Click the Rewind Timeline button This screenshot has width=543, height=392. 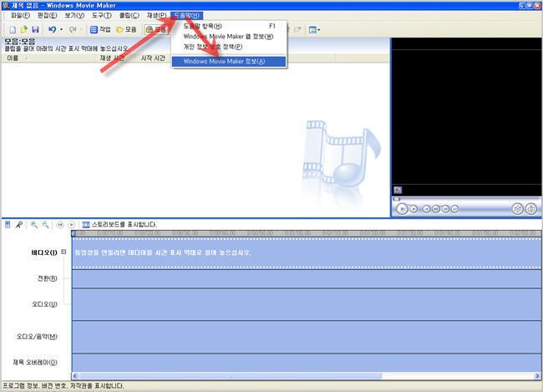point(60,225)
